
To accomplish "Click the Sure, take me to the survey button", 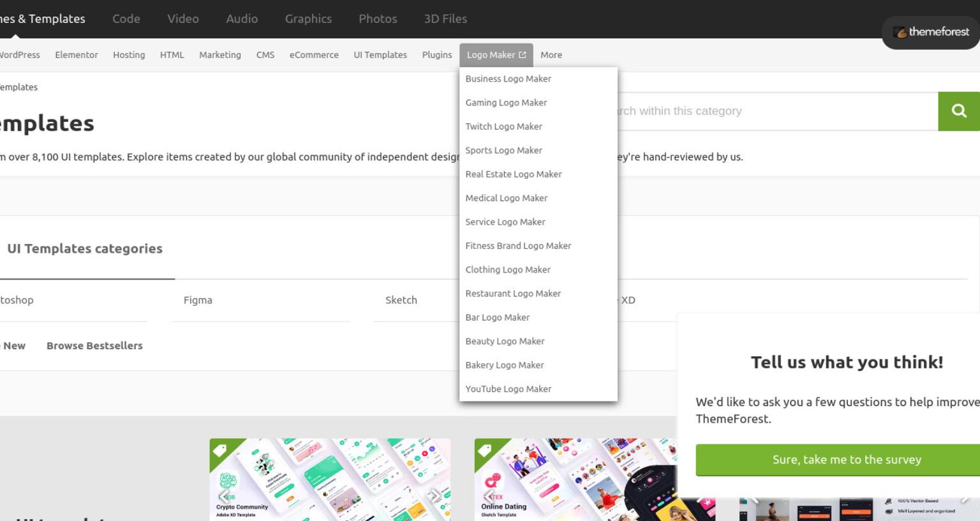I will [x=838, y=460].
